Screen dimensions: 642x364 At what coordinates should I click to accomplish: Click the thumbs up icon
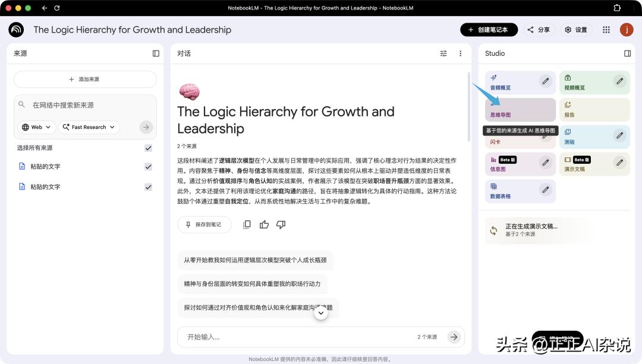coord(264,224)
